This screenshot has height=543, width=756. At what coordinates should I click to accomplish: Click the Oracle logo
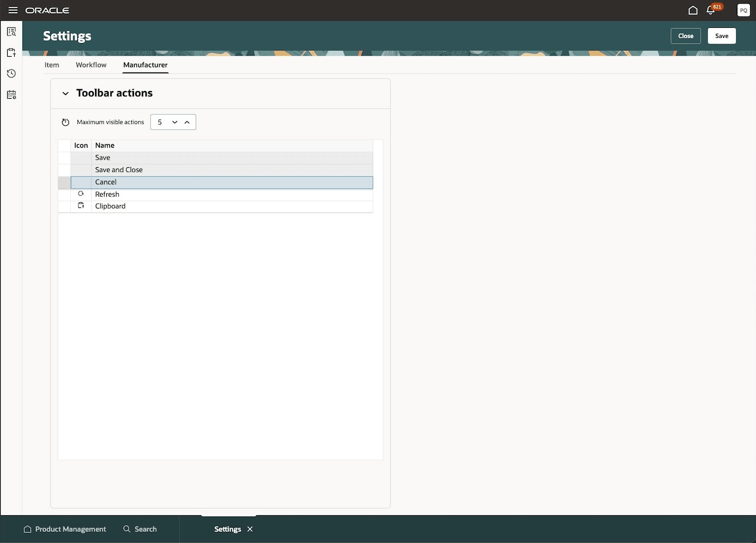[x=47, y=11]
